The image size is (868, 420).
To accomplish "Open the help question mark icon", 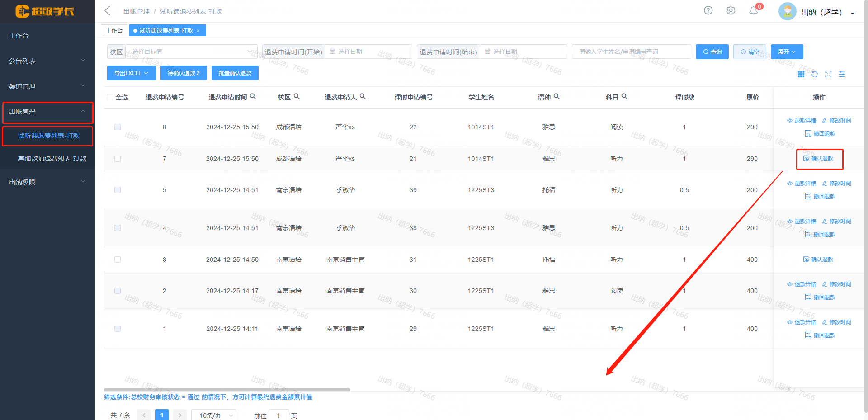I will click(x=708, y=10).
